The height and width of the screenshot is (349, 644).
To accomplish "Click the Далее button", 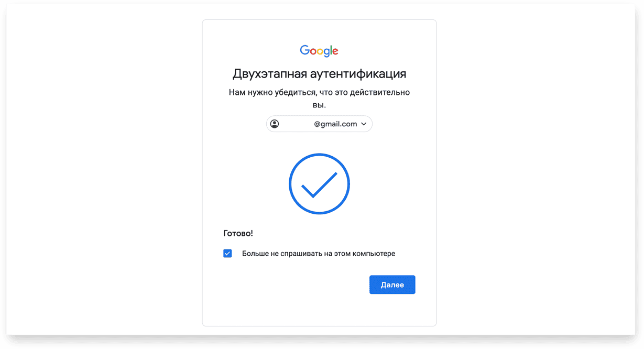I will pyautogui.click(x=392, y=285).
